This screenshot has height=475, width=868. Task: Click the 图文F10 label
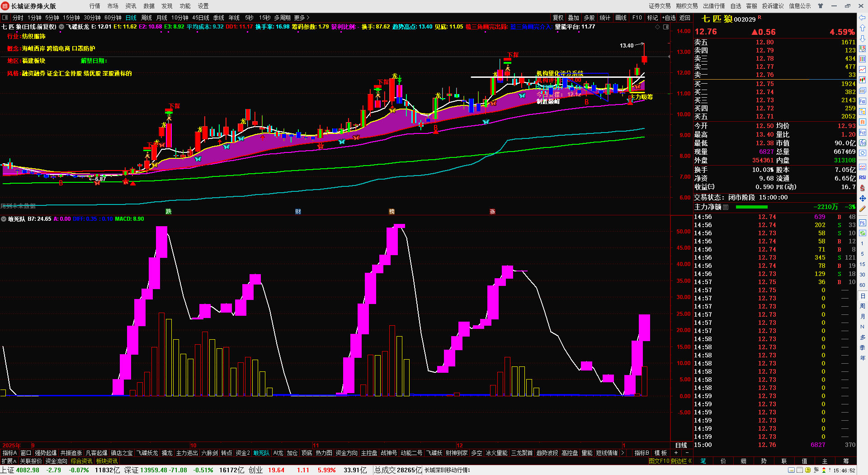pyautogui.click(x=659, y=461)
